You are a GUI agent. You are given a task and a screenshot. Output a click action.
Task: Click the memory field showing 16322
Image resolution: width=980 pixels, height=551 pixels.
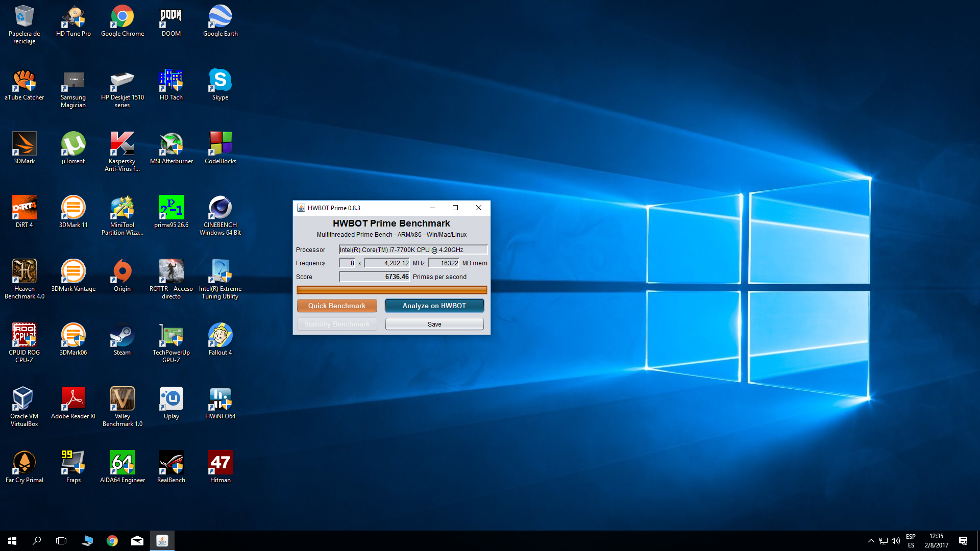click(x=444, y=263)
